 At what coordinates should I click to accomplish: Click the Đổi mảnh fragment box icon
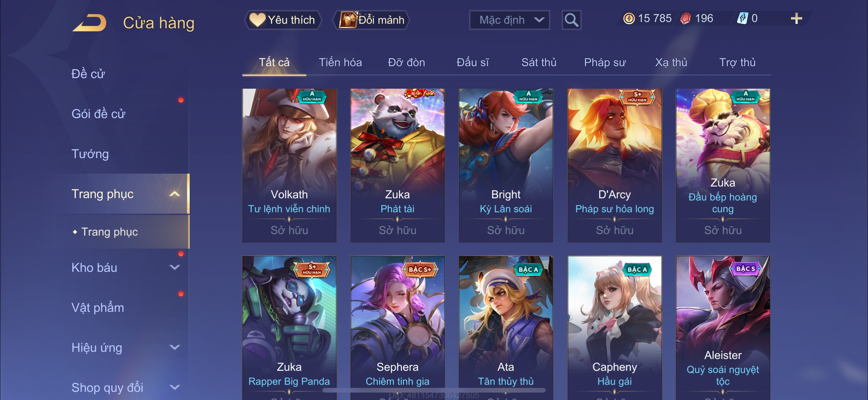(348, 20)
